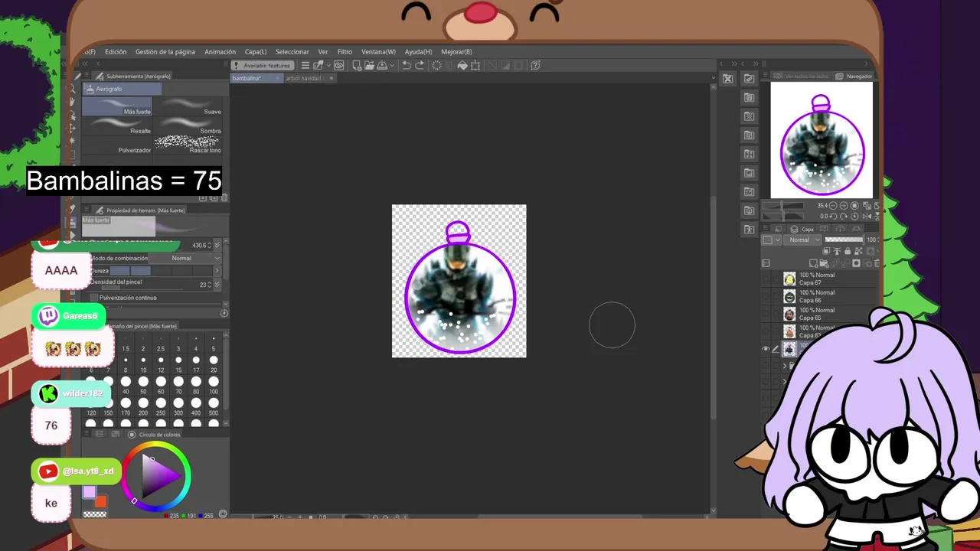Toggle the Pulverización continua checkbox
This screenshot has height=551, width=980.
click(x=94, y=298)
